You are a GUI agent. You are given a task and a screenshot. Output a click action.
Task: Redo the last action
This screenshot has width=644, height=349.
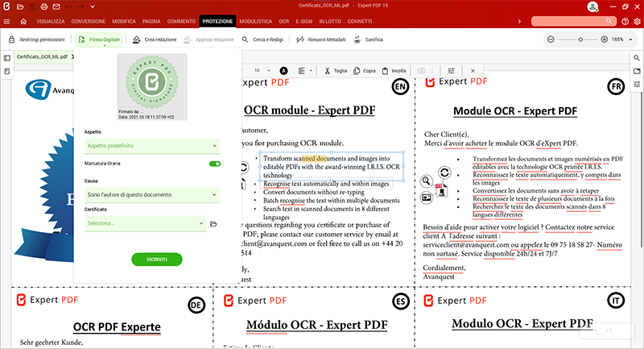(x=80, y=6)
